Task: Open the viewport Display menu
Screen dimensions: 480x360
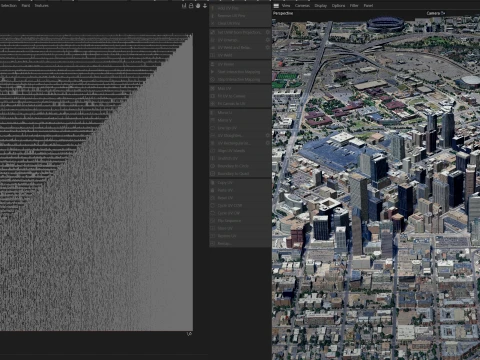Action: (x=321, y=5)
